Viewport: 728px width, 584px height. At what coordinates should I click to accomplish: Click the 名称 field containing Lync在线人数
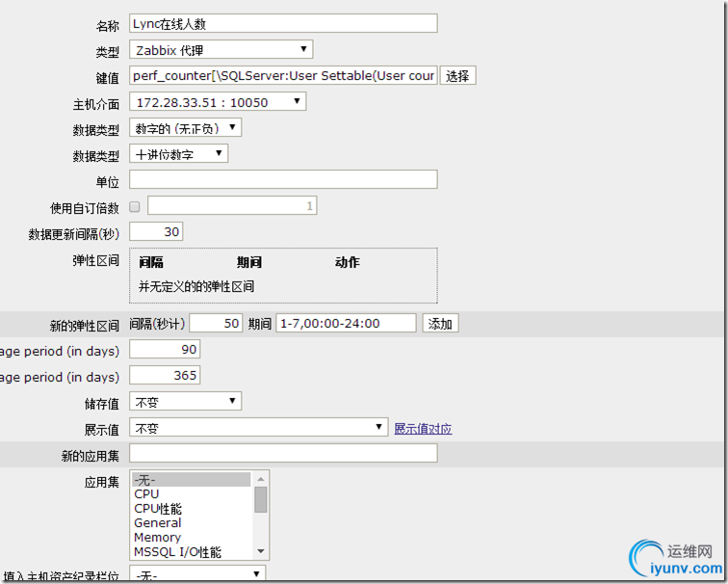click(x=283, y=24)
